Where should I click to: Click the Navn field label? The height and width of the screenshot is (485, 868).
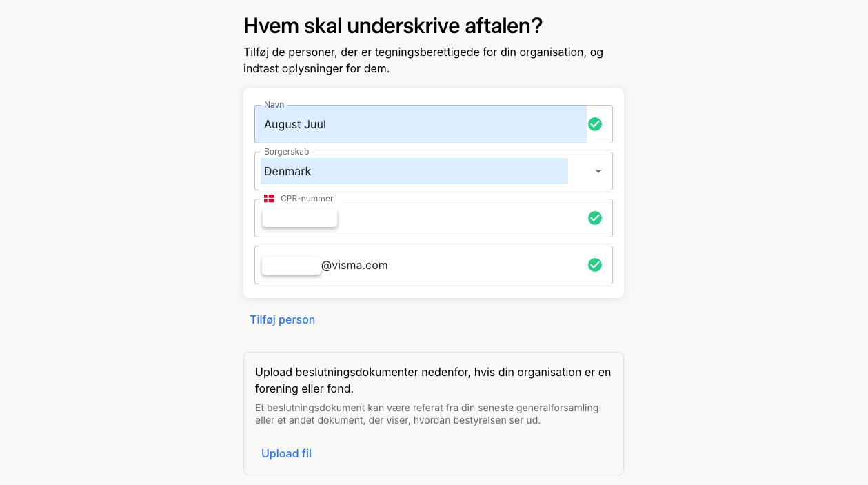(274, 105)
